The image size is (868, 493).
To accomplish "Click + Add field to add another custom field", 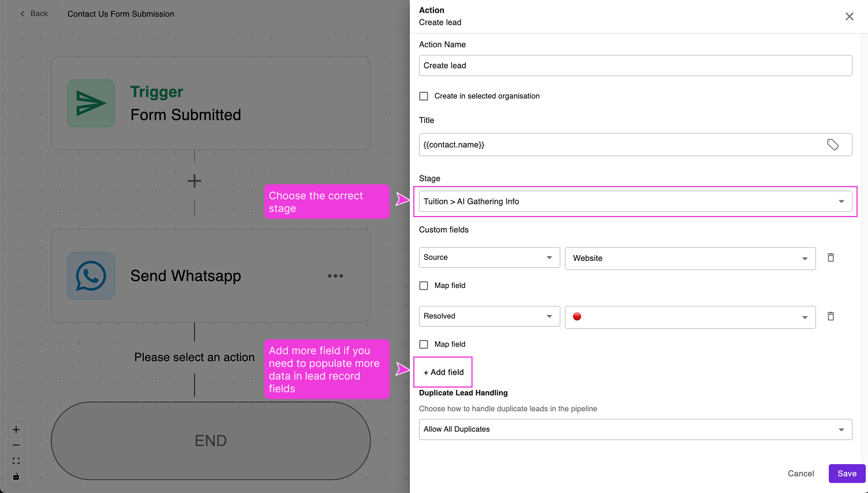I will 443,371.
